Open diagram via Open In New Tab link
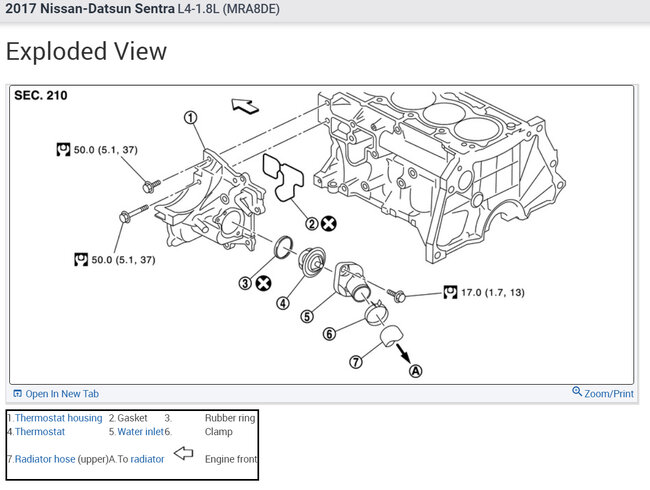This screenshot has height=490, width=650. pyautogui.click(x=62, y=394)
